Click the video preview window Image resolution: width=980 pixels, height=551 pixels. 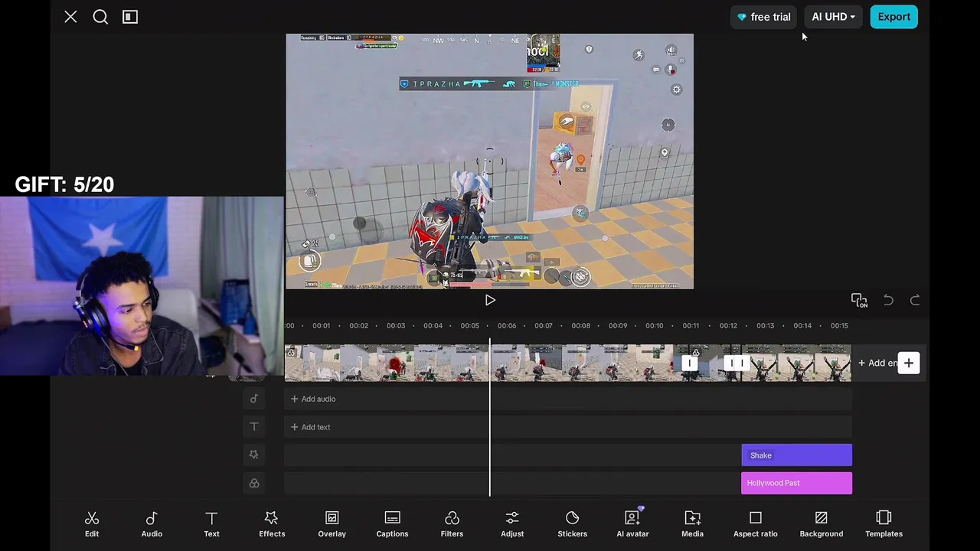(490, 161)
